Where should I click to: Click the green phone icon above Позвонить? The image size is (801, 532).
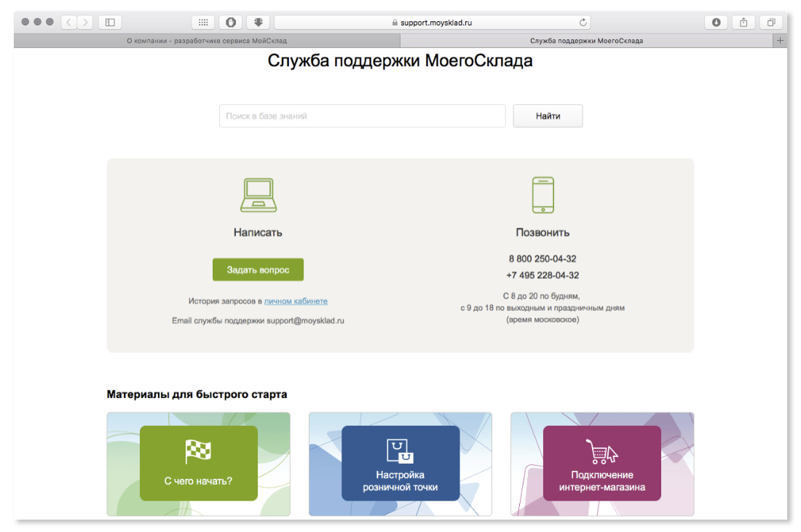(x=542, y=195)
